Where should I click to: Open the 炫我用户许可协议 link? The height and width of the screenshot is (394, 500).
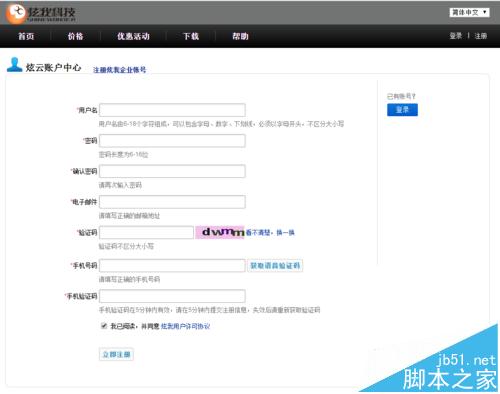coord(185,326)
